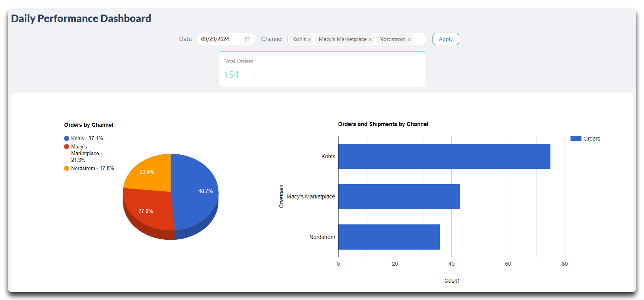Click the Nordstrom bar in the chart
This screenshot has height=300, width=644.
[389, 237]
